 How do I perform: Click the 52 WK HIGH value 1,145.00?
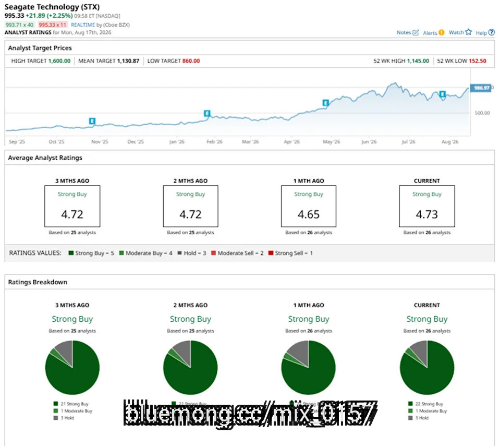pyautogui.click(x=418, y=60)
